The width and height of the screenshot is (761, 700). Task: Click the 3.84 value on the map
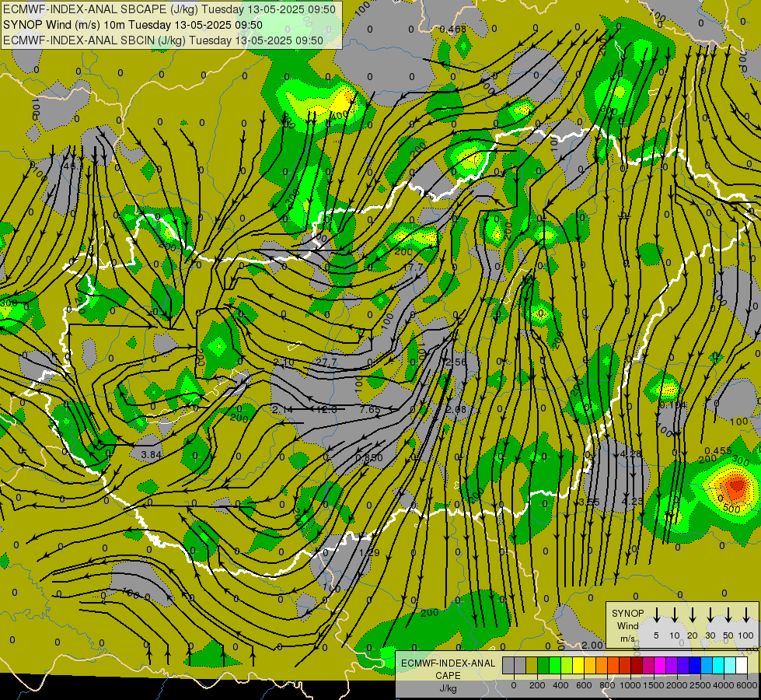(151, 455)
